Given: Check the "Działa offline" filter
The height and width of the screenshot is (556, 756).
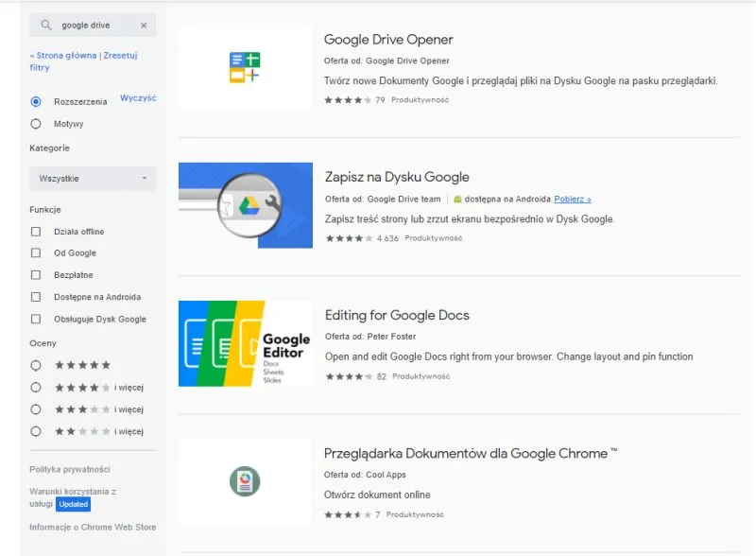Looking at the screenshot, I should (35, 232).
